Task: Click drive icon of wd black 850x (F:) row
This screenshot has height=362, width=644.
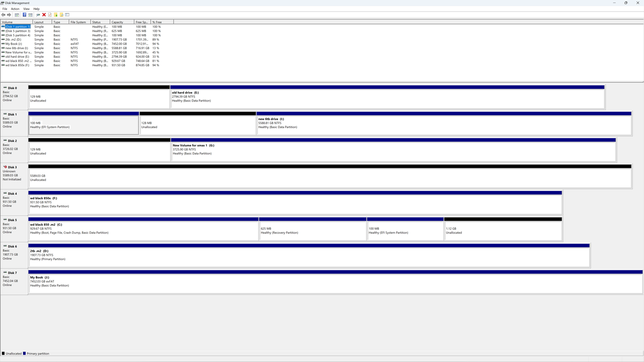Action: coord(3,65)
